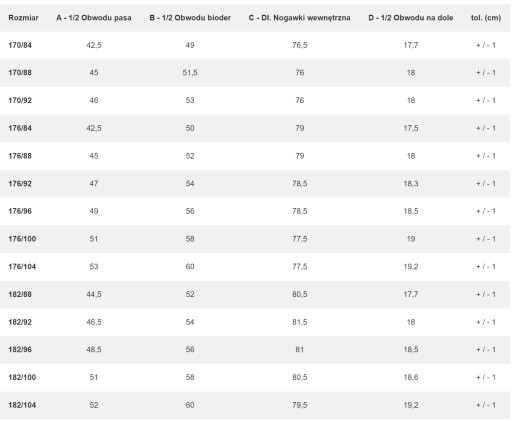Click the 182/92 size label
The height and width of the screenshot is (421, 512).
click(20, 322)
